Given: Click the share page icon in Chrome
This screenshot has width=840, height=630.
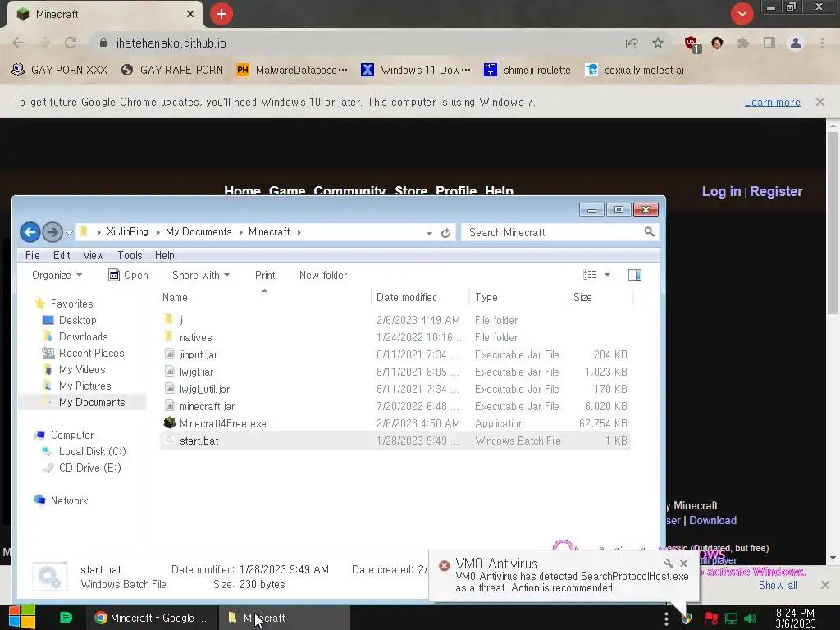Looking at the screenshot, I should click(632, 43).
